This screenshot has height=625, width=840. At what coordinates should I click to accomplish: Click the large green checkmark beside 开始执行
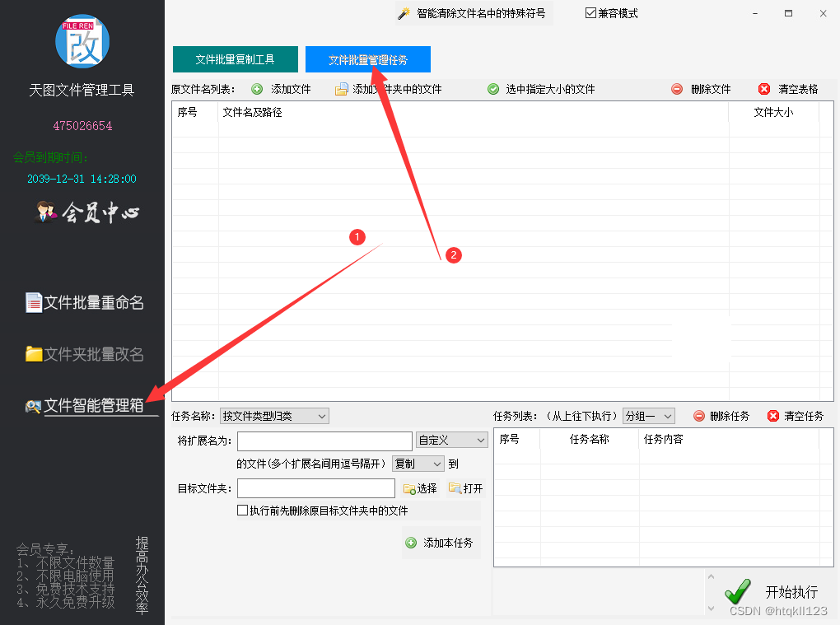[x=738, y=591]
